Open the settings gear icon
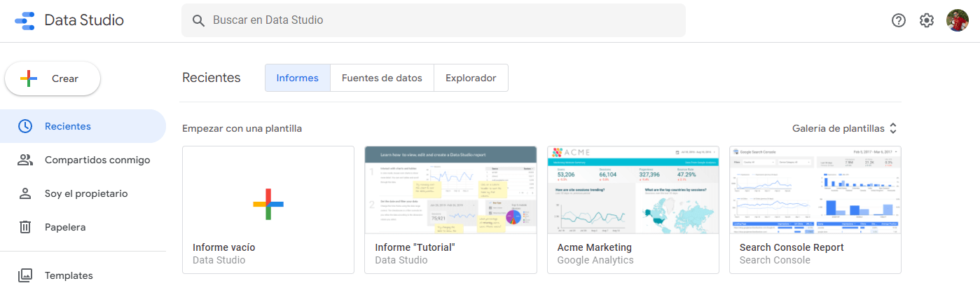The width and height of the screenshot is (980, 302). tap(927, 20)
